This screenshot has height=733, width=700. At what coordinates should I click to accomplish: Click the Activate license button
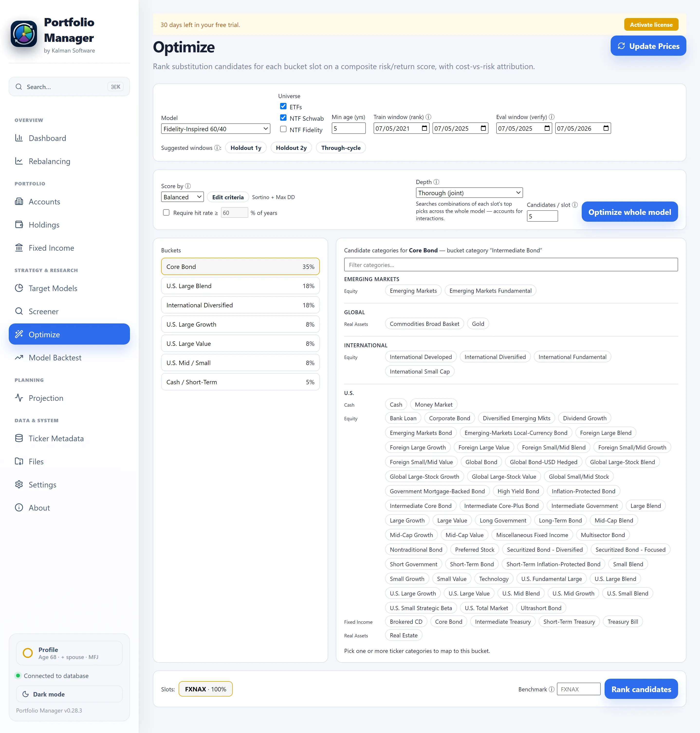click(651, 25)
